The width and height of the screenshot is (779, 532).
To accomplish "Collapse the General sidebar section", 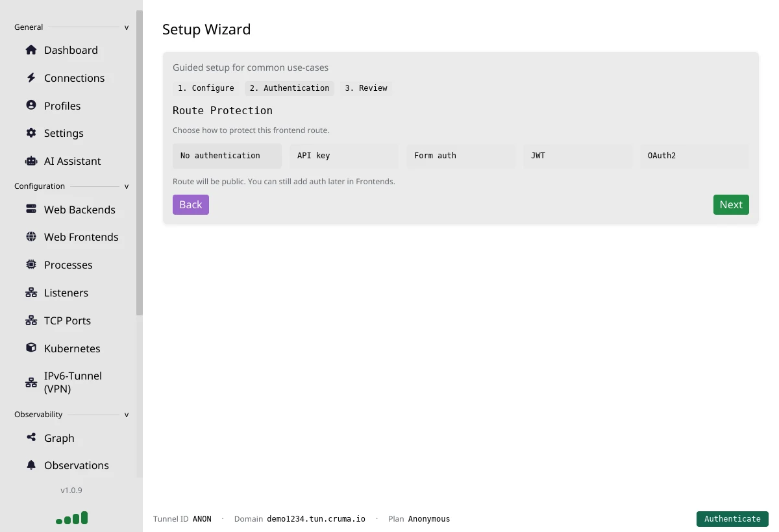I will [x=127, y=27].
